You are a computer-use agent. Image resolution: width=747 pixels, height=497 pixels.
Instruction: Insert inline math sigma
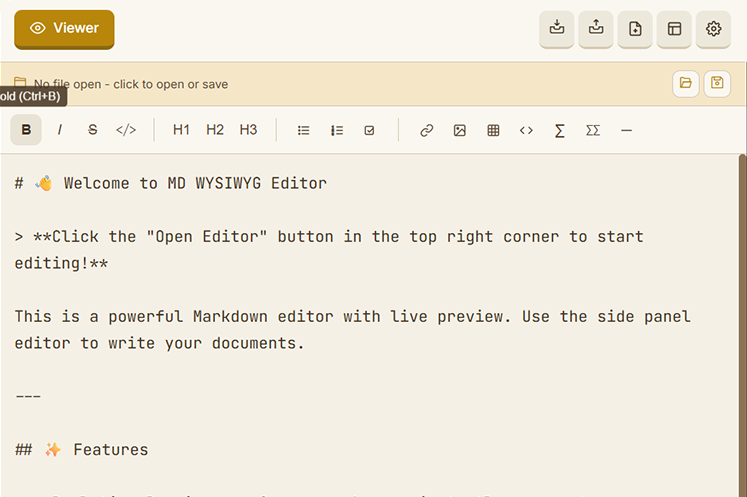560,130
